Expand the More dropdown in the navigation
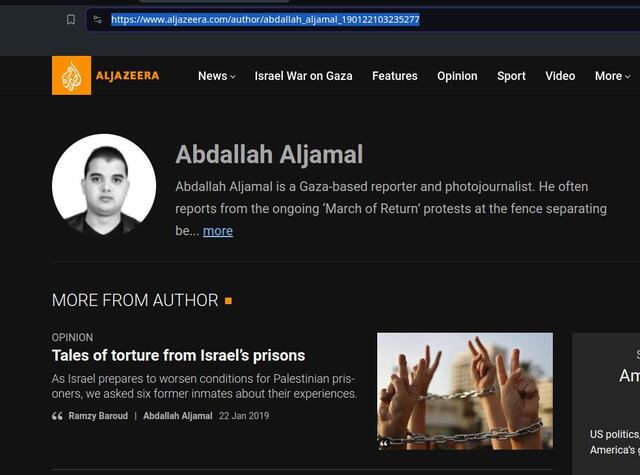This screenshot has width=640, height=475. (612, 76)
